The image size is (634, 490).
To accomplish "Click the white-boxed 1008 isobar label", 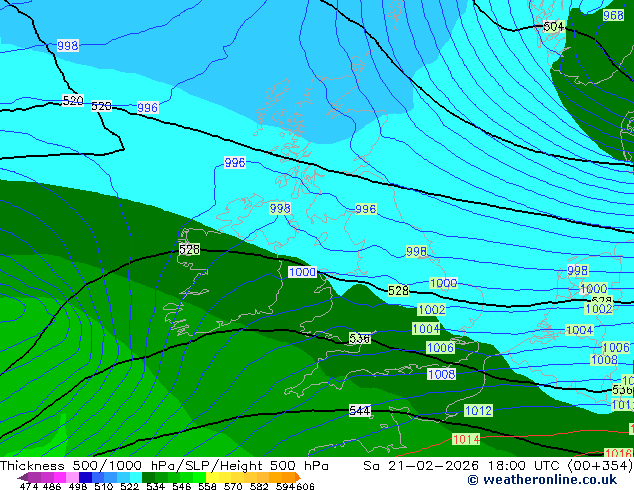I will coord(442,374).
